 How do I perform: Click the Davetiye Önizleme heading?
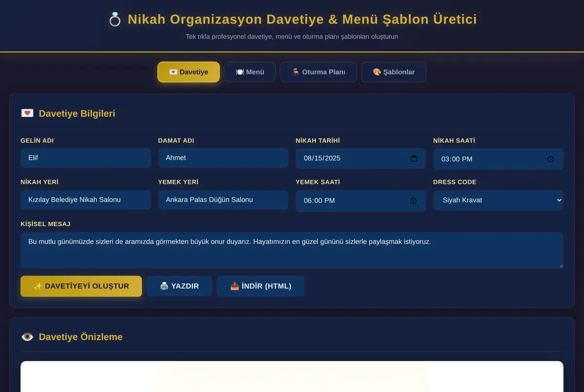click(x=81, y=337)
